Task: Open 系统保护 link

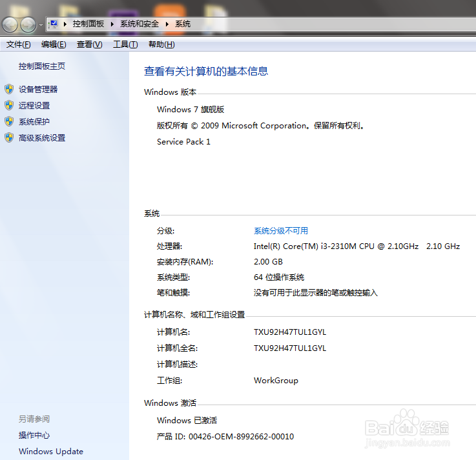Action: pos(34,121)
